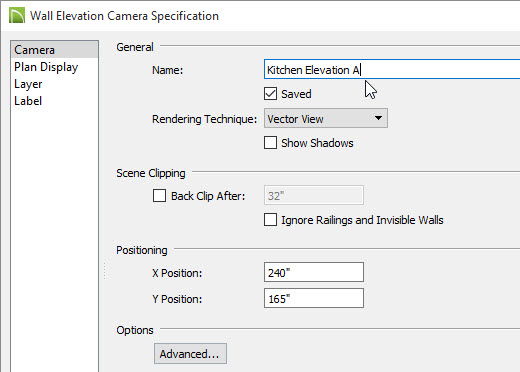
Task: Switch to the Layer panel
Action: [x=28, y=84]
